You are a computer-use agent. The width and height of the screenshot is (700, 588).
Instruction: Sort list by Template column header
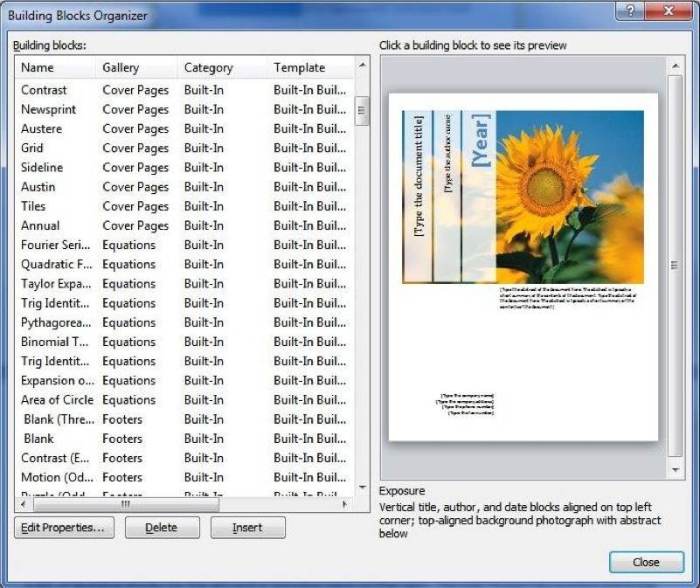pos(310,67)
